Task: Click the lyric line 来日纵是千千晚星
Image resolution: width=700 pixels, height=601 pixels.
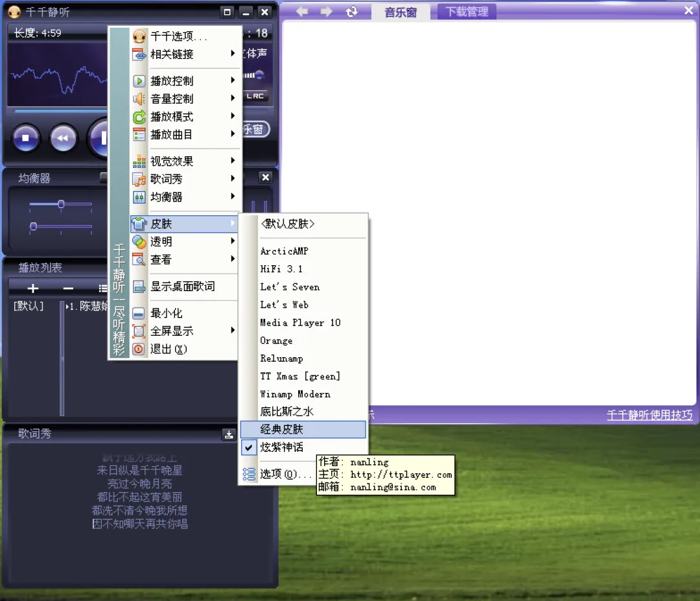Action: 139,470
